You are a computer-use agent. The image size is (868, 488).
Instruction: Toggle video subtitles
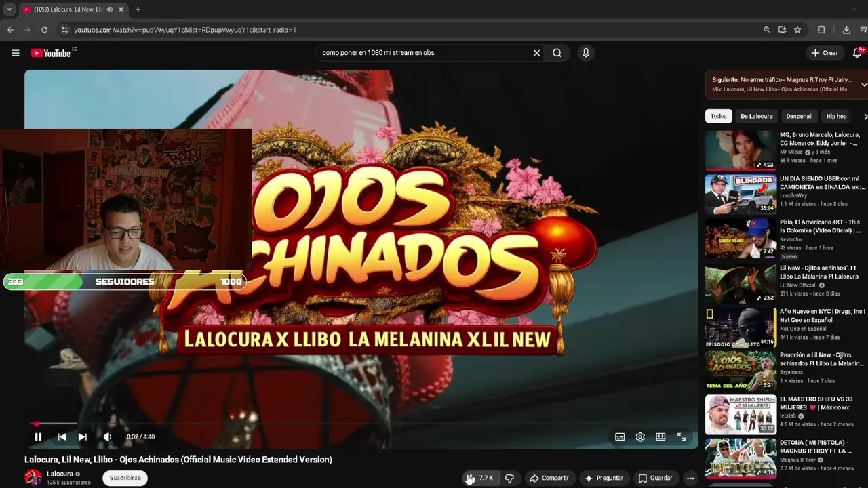(620, 437)
